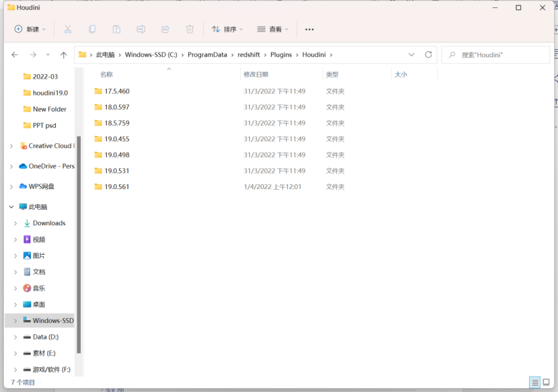
Task: Sort by 类型 column header
Action: (x=332, y=75)
